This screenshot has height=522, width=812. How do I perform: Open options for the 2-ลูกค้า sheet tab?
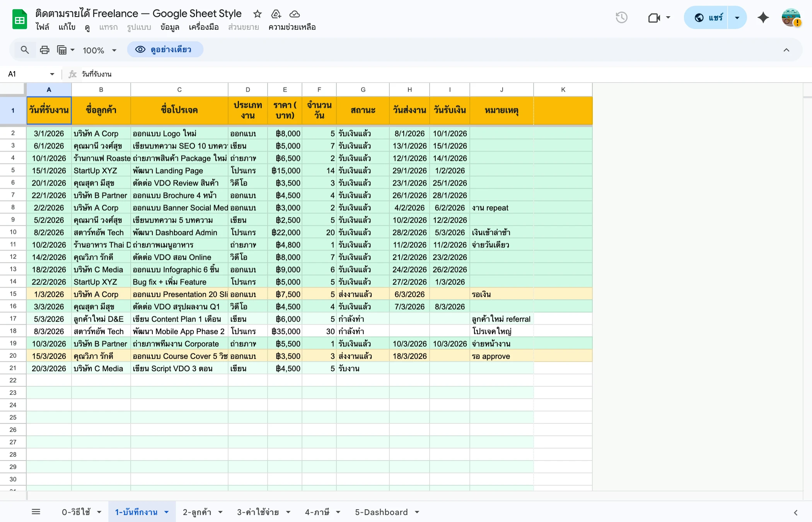point(220,512)
